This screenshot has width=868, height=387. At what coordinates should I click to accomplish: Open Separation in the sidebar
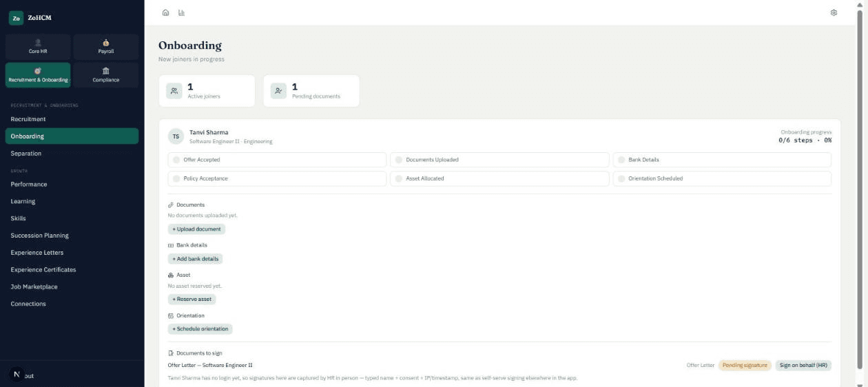(72, 154)
